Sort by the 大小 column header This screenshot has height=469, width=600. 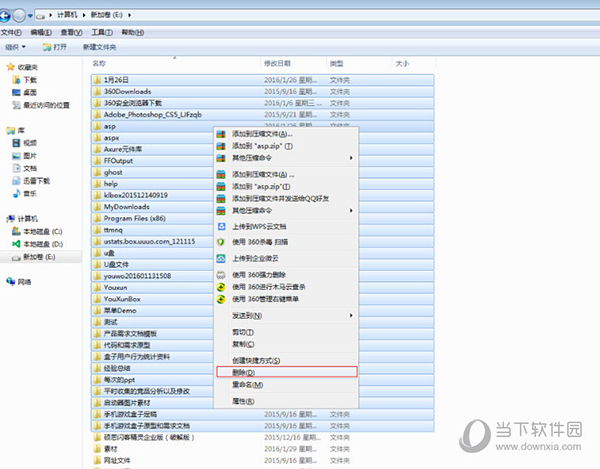402,64
